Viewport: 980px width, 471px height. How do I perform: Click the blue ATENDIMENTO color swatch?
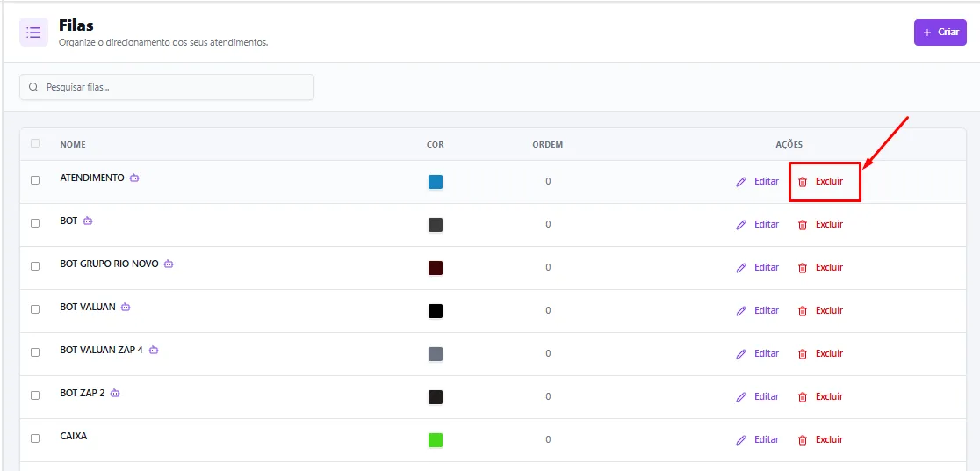point(436,182)
